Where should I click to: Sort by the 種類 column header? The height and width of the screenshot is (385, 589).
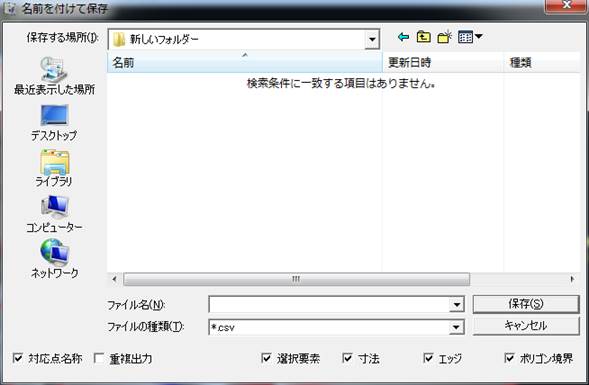542,63
